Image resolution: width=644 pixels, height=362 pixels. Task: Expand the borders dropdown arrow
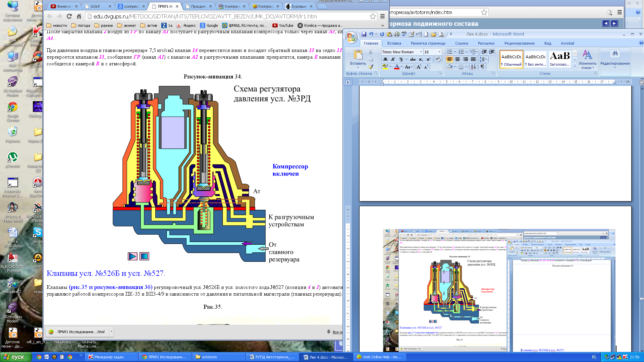pos(466,67)
